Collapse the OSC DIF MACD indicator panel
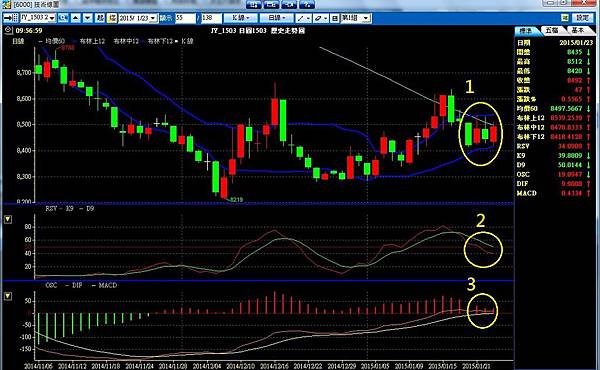 8,296
